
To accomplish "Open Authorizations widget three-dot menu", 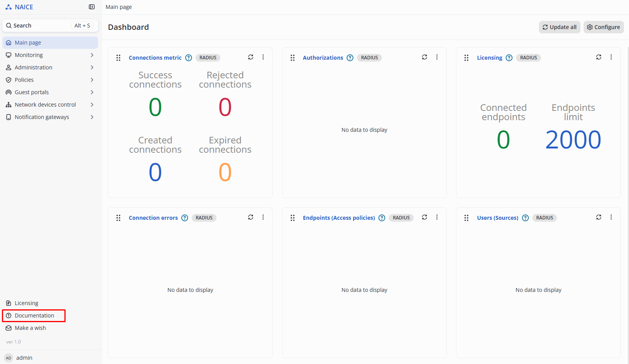I will [x=437, y=57].
